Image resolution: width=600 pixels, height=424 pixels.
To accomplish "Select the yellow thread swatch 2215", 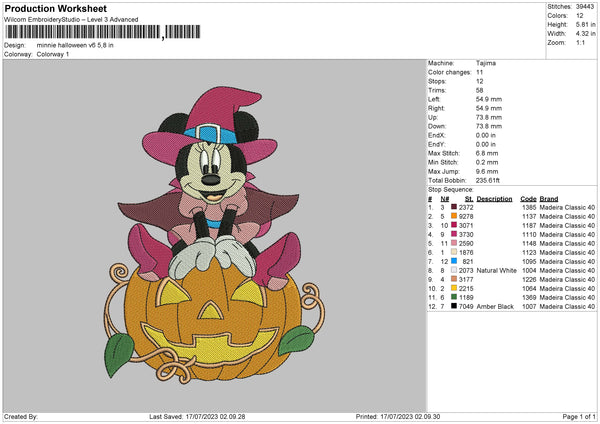I will pos(454,288).
